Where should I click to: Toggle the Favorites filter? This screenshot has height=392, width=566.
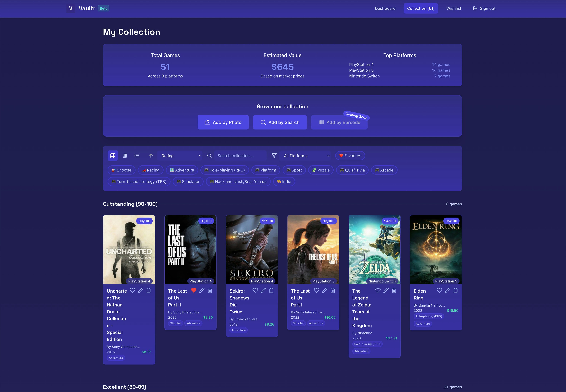350,156
